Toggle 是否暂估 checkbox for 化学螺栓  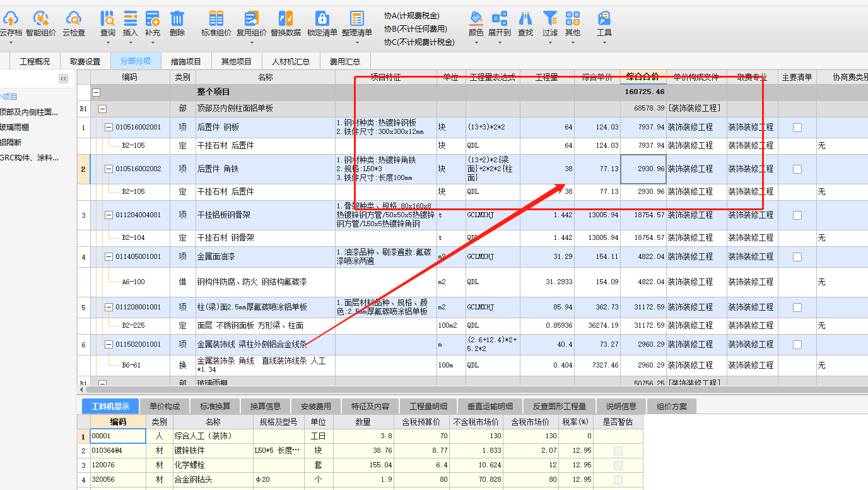[618, 465]
